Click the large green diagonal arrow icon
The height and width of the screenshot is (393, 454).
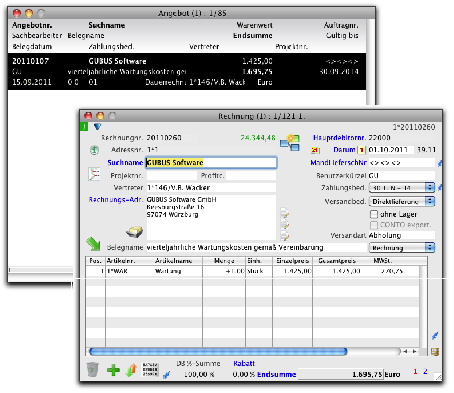(93, 244)
